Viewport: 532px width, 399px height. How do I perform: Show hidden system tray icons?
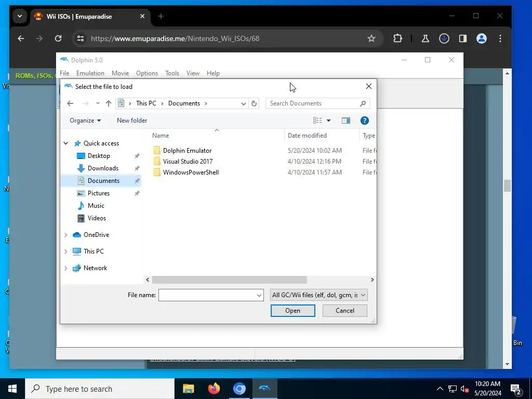point(440,389)
